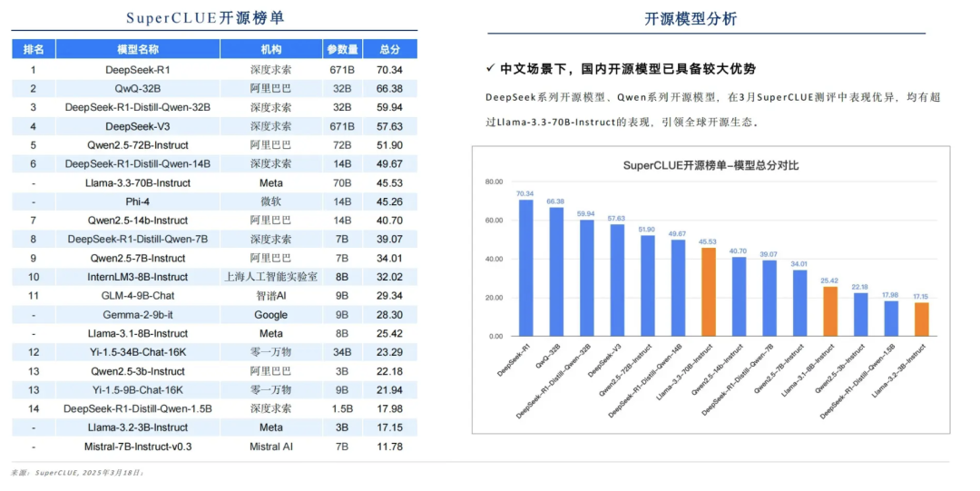This screenshot has height=491, width=980.
Task: Click the 1.5B parameter value
Action: 342,409
